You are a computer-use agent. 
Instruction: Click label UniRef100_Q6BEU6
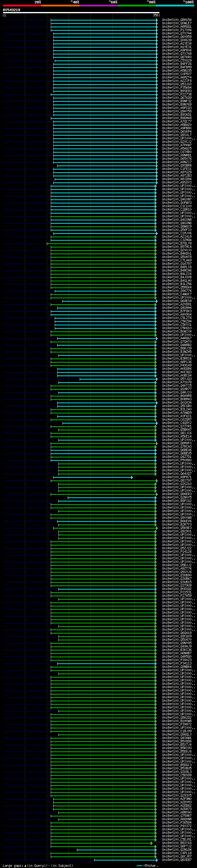coord(176,450)
